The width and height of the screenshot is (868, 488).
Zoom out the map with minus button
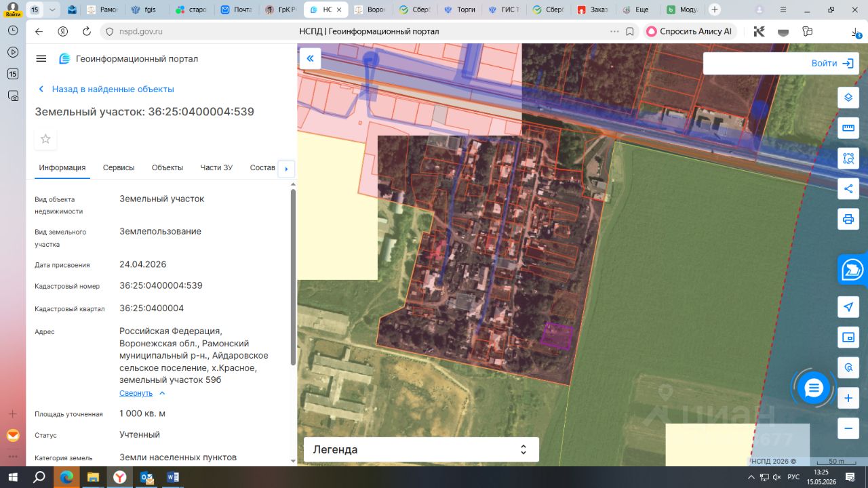tap(848, 428)
